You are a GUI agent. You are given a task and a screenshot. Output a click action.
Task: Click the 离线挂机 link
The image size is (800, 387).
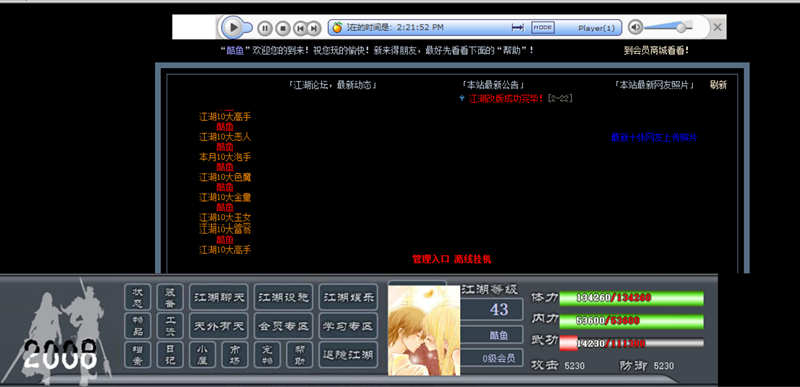472,259
